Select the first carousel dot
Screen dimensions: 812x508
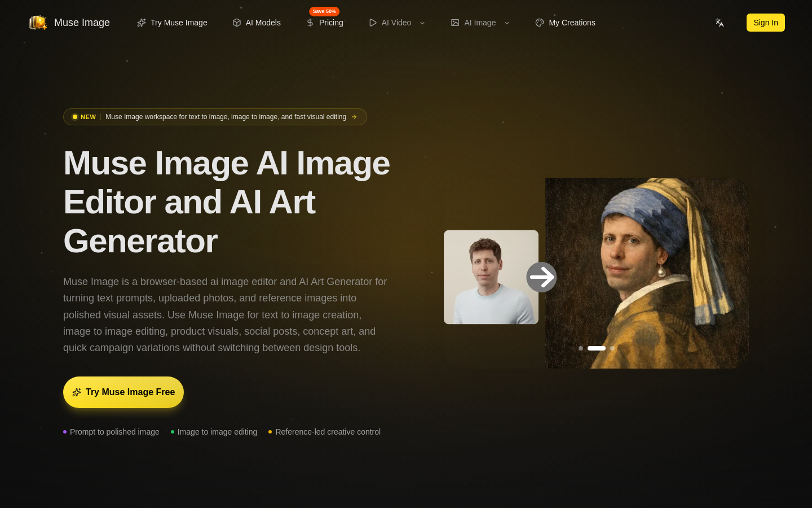click(x=581, y=348)
